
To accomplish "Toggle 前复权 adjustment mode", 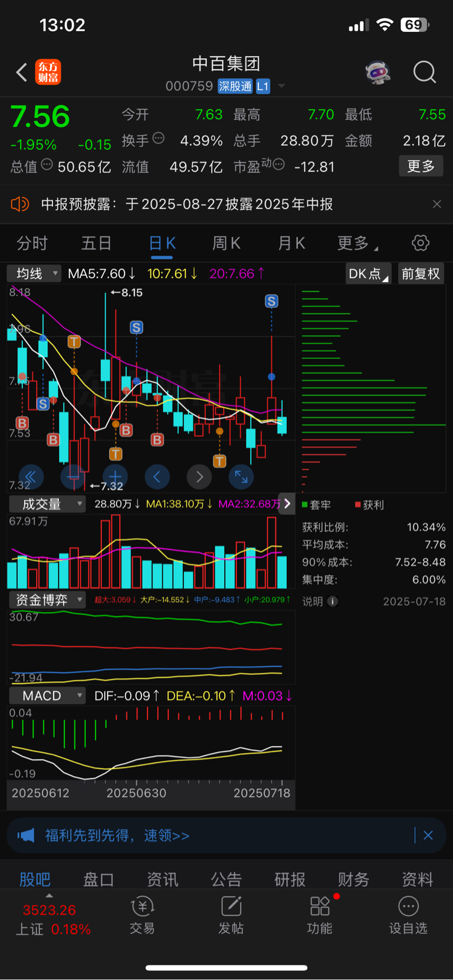I will 421,273.
